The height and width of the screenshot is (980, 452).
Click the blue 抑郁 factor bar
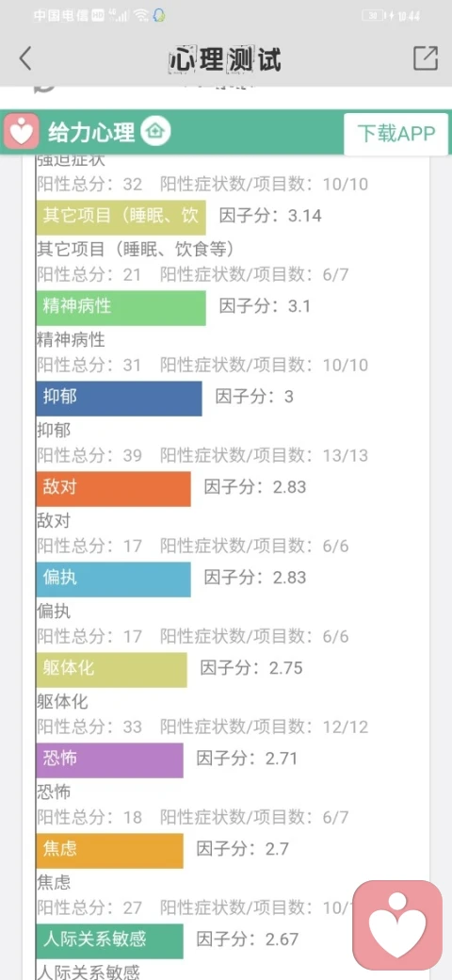tap(120, 398)
